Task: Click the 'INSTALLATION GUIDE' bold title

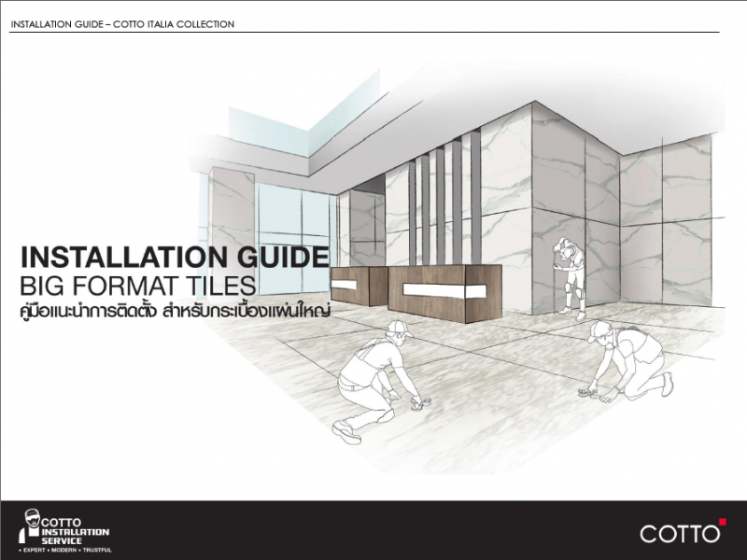Action: click(175, 258)
